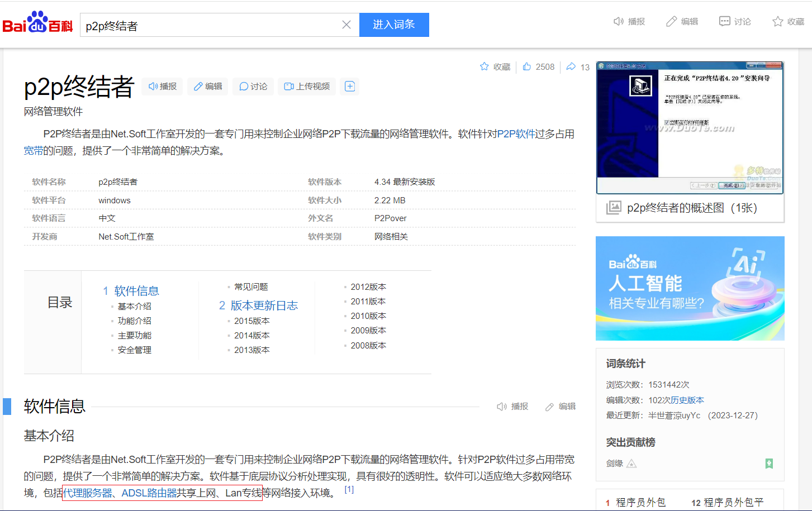The image size is (812, 511).
Task: Like the entry via thumbs-up 2508
Action: 539,66
